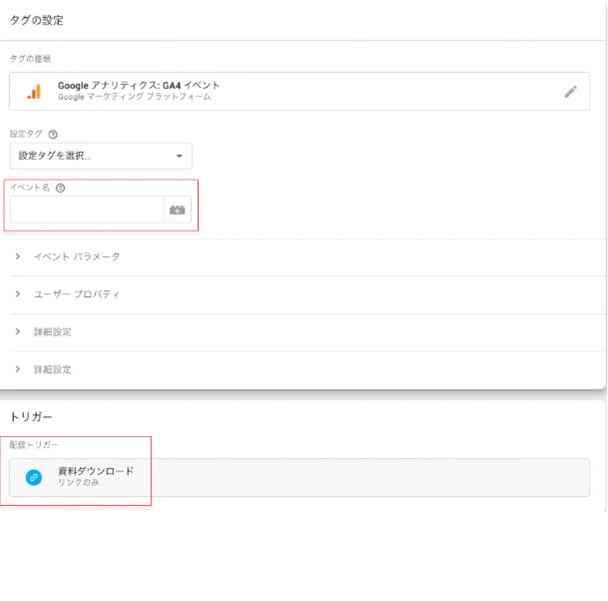Click the タグの設定 section heading

[36, 20]
